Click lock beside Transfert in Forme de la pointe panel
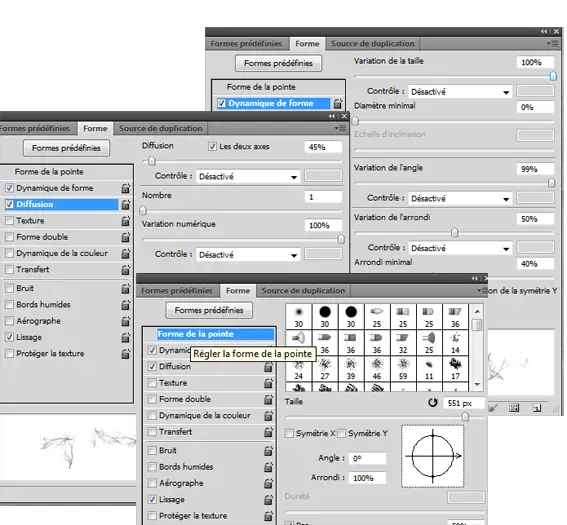 268,432
